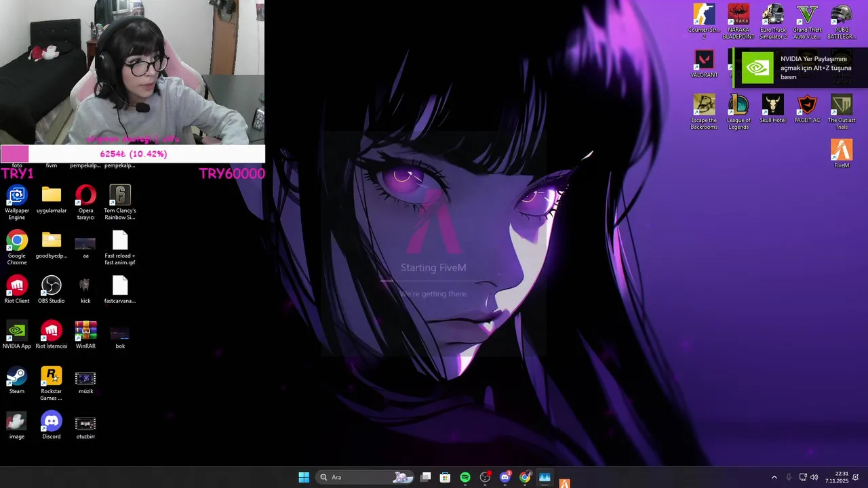The height and width of the screenshot is (488, 868).
Task: Open network settings tray icon
Action: (x=803, y=477)
